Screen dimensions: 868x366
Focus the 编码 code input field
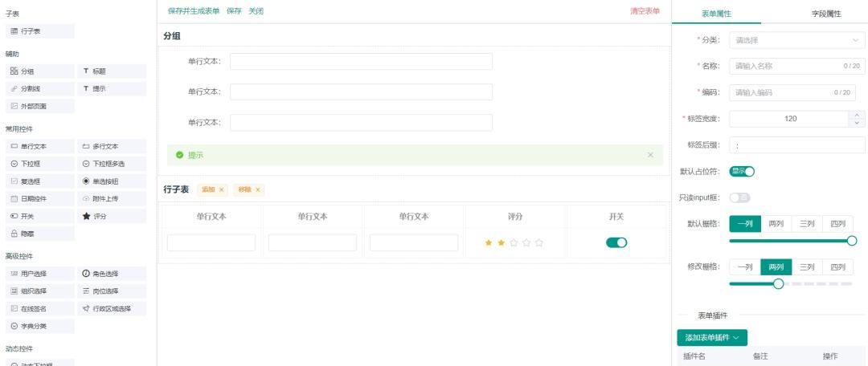click(x=792, y=92)
